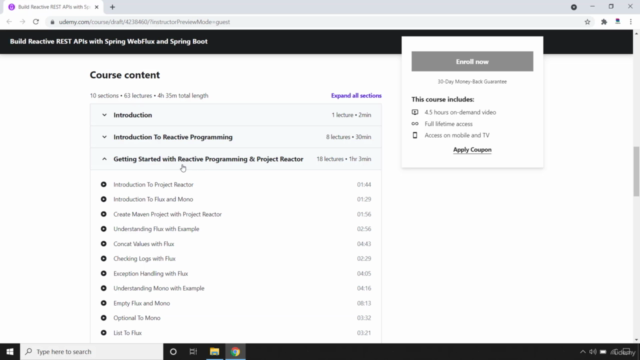Open the Exception Handling with Flux lecture
This screenshot has width=640, height=360.
pos(151,273)
